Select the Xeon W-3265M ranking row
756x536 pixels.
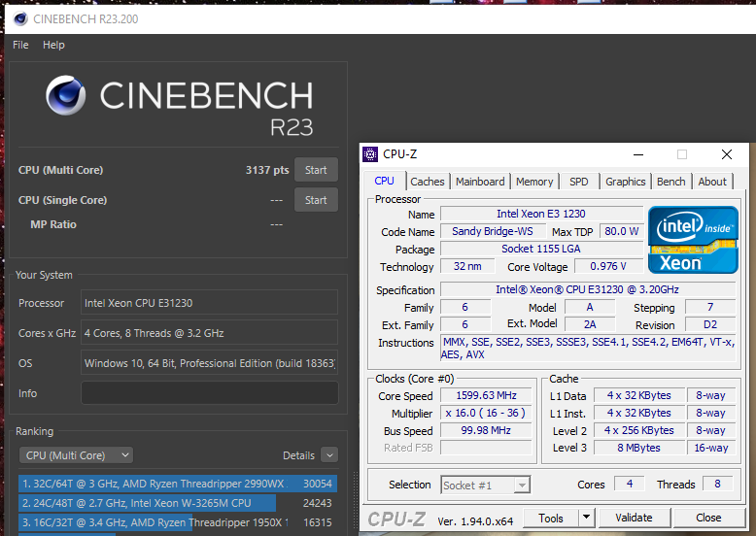click(x=178, y=503)
